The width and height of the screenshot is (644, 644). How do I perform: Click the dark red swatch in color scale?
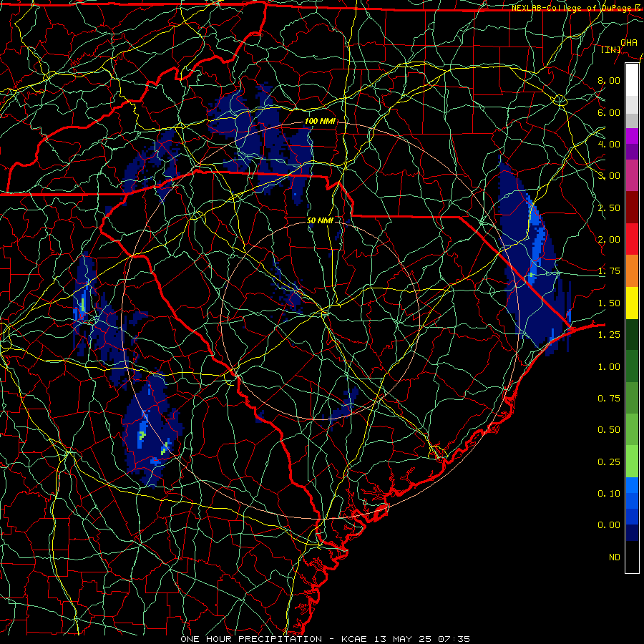tap(632, 208)
